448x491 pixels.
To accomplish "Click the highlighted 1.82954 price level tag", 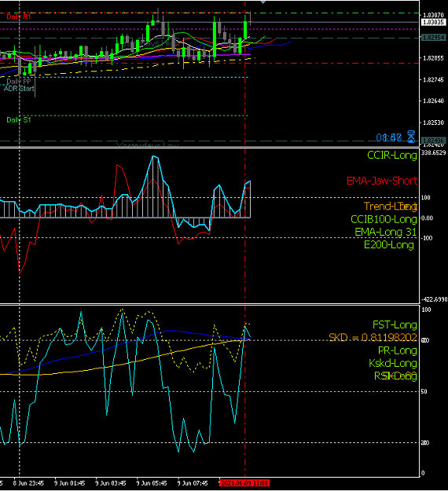I will coord(433,38).
